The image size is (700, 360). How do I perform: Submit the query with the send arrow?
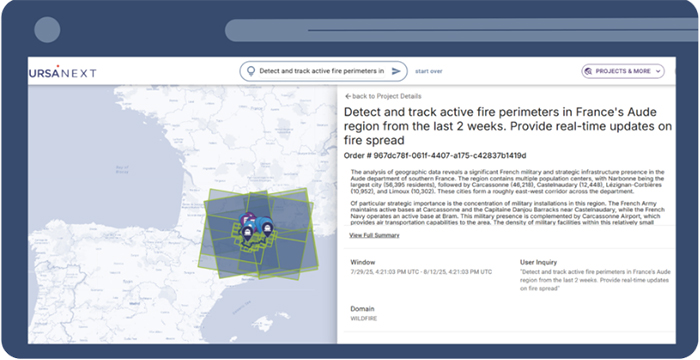[396, 71]
